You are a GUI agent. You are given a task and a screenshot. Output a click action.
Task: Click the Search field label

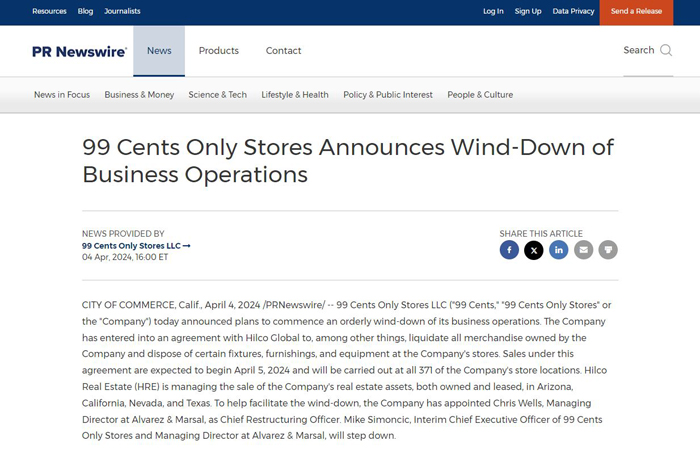[639, 50]
